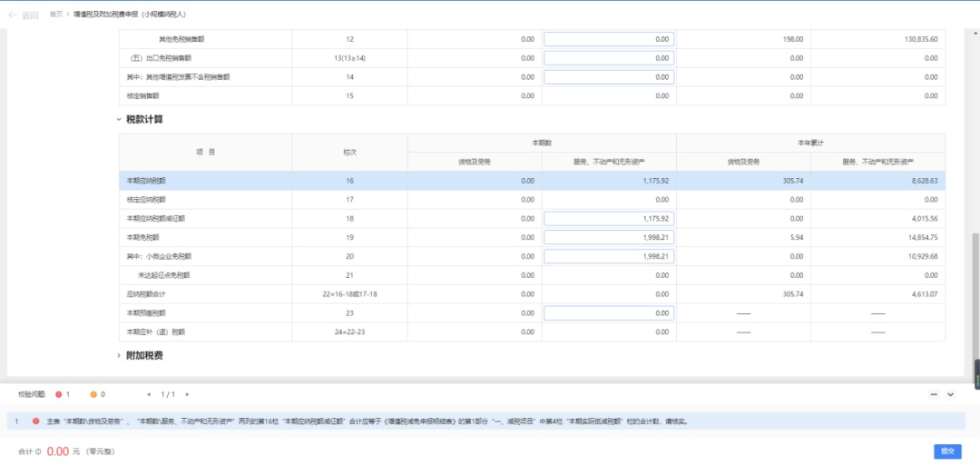Minimize the validation panel dash icon
Image resolution: width=980 pixels, height=466 pixels.
click(934, 395)
